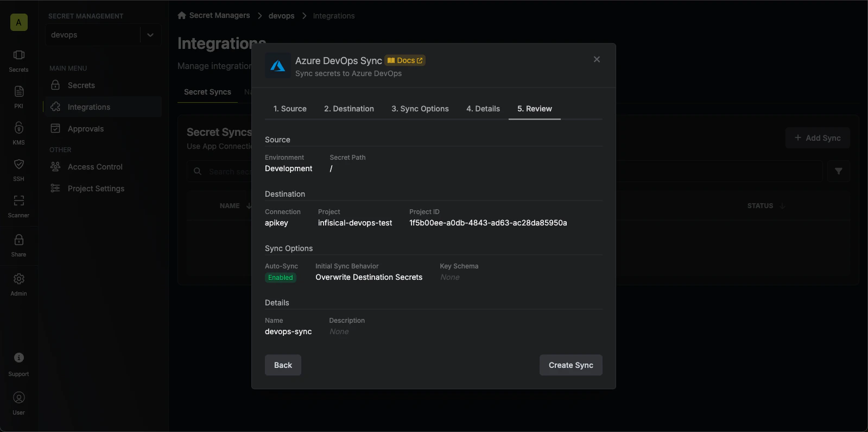Click the sync name devops-sync
This screenshot has height=432, width=868.
288,331
